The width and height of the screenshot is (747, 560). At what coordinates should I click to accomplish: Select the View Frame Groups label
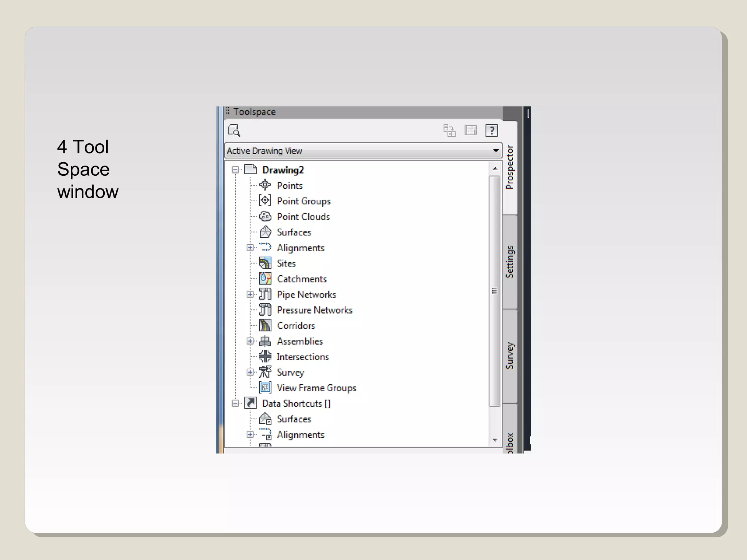pyautogui.click(x=317, y=388)
